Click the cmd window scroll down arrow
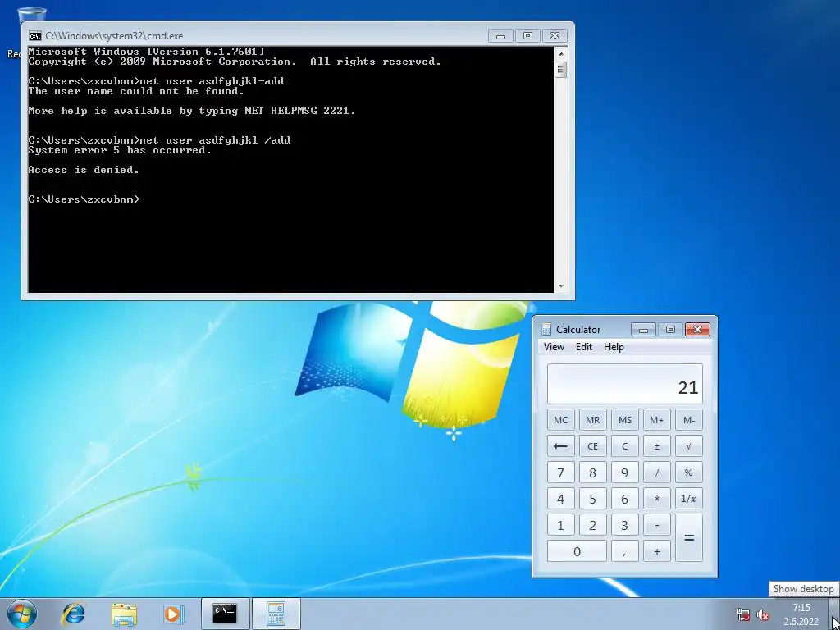This screenshot has width=840, height=630. coord(561,286)
